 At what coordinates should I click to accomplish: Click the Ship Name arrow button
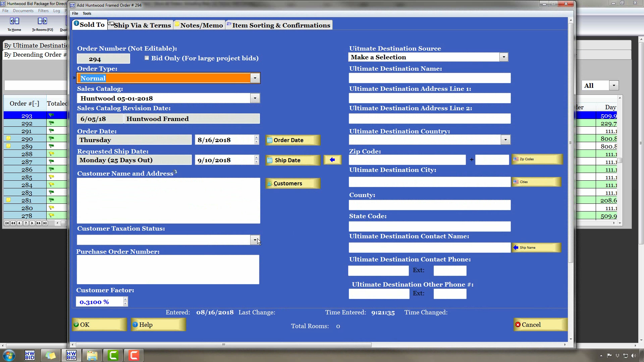[536, 248]
